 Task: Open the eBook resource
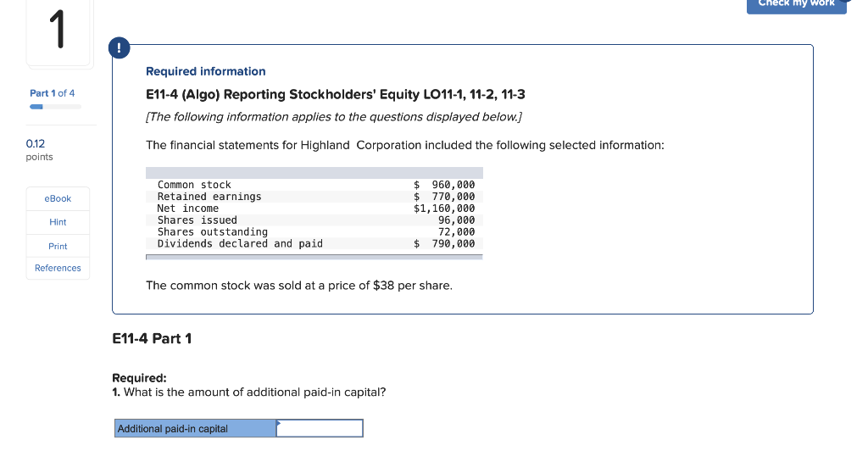pos(58,198)
